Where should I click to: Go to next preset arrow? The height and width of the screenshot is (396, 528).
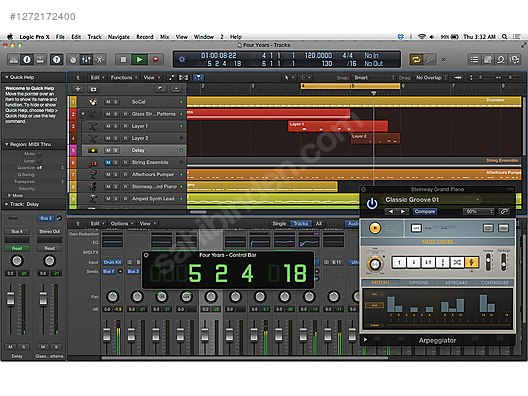[403, 211]
